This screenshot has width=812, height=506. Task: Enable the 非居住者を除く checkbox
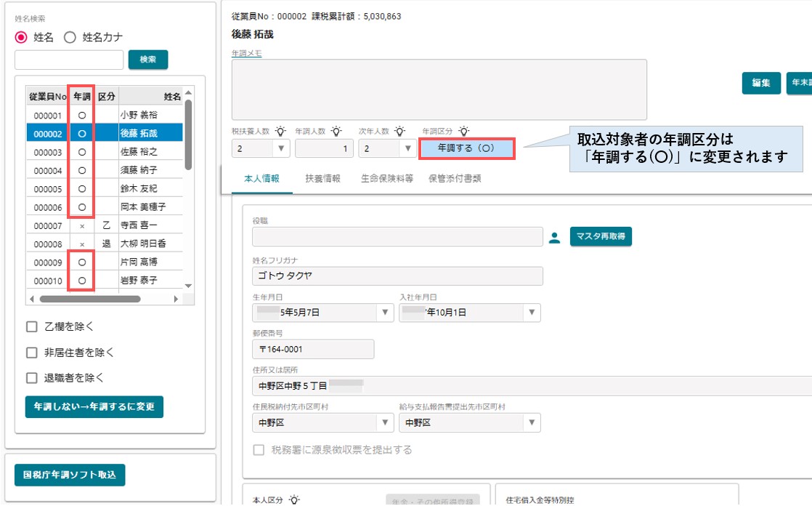32,353
